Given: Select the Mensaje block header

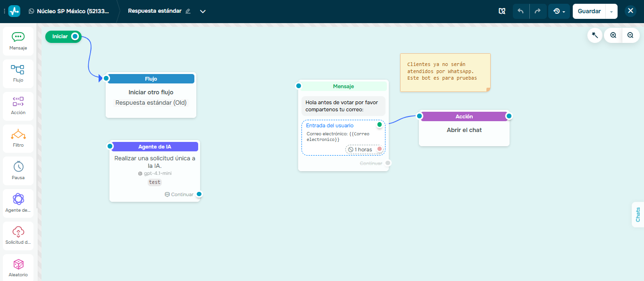Looking at the screenshot, I should point(343,86).
